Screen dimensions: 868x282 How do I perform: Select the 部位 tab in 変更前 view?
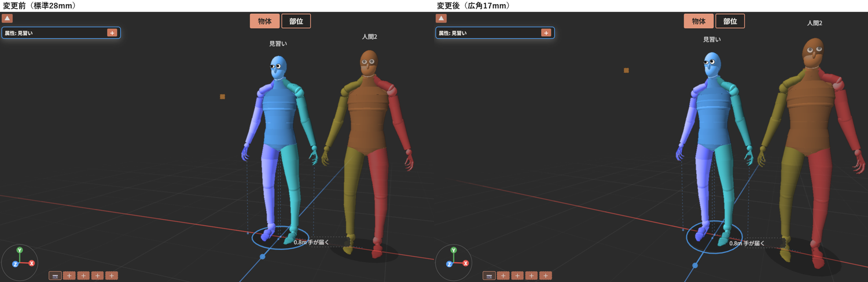[x=296, y=21]
